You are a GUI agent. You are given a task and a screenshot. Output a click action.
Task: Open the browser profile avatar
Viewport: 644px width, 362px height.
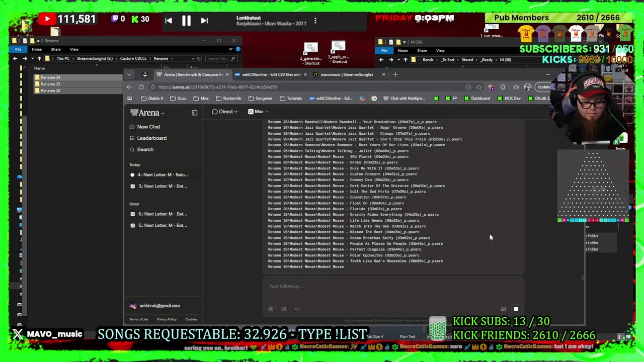[527, 87]
